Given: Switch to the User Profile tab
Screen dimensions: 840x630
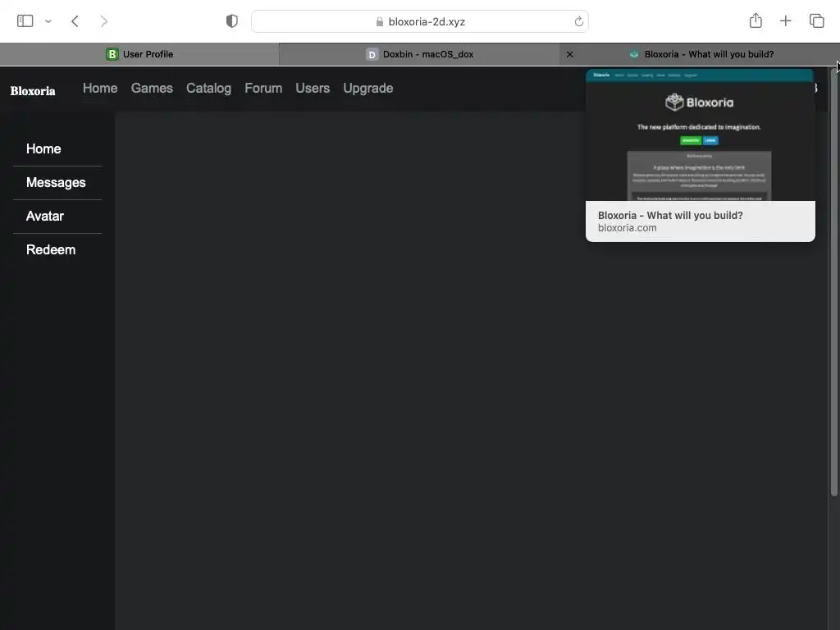Looking at the screenshot, I should point(139,54).
